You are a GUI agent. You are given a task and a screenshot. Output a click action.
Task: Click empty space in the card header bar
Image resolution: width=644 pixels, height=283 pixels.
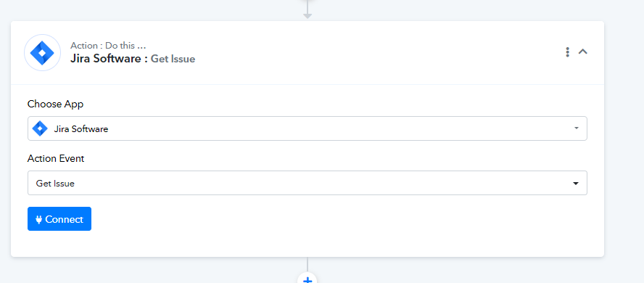(x=370, y=52)
